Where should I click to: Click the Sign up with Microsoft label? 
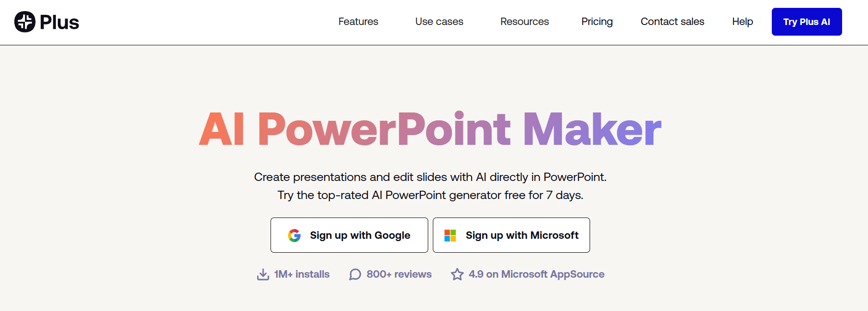click(522, 236)
